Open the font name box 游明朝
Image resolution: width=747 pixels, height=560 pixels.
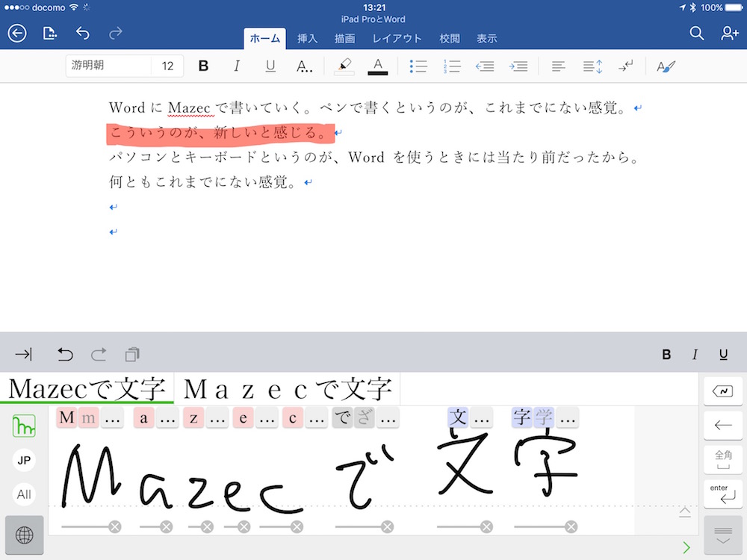coord(108,66)
